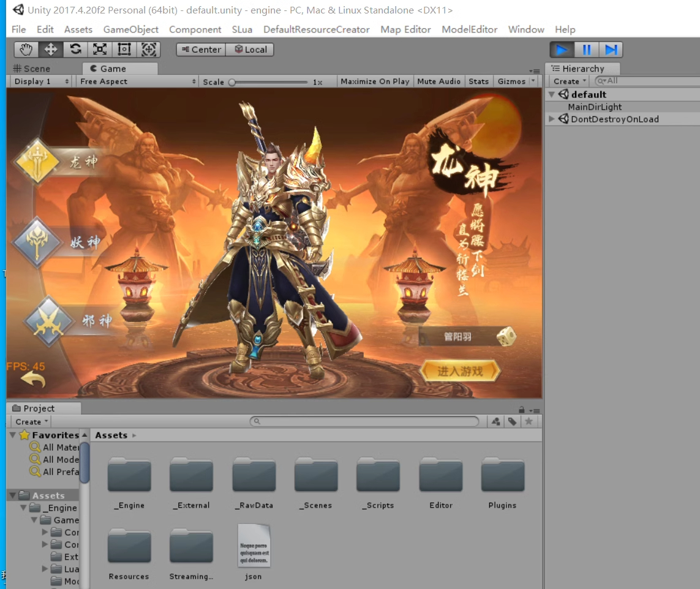
Task: Expand the DontDestroyOnLoad hierarchy item
Action: [552, 119]
